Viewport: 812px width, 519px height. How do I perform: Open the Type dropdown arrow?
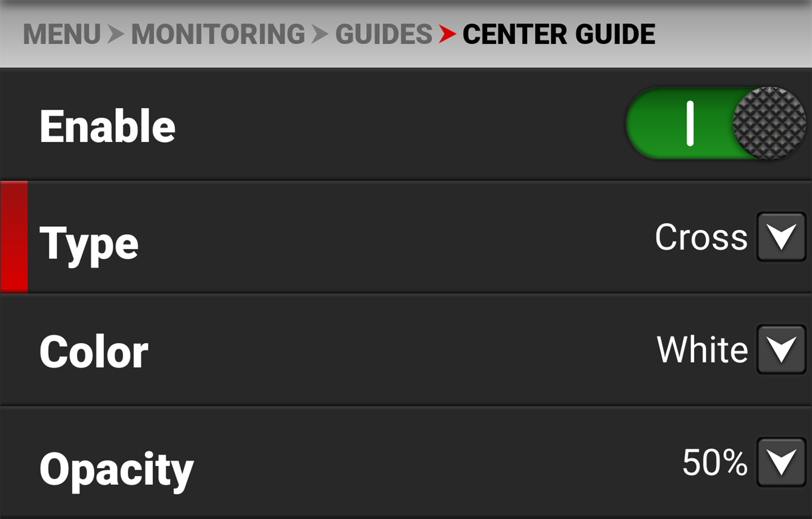[x=781, y=237]
